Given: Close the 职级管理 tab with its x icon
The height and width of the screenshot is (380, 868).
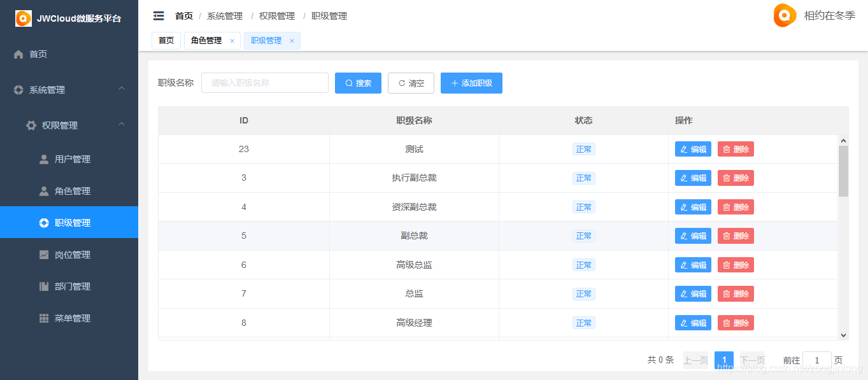Looking at the screenshot, I should (x=292, y=41).
